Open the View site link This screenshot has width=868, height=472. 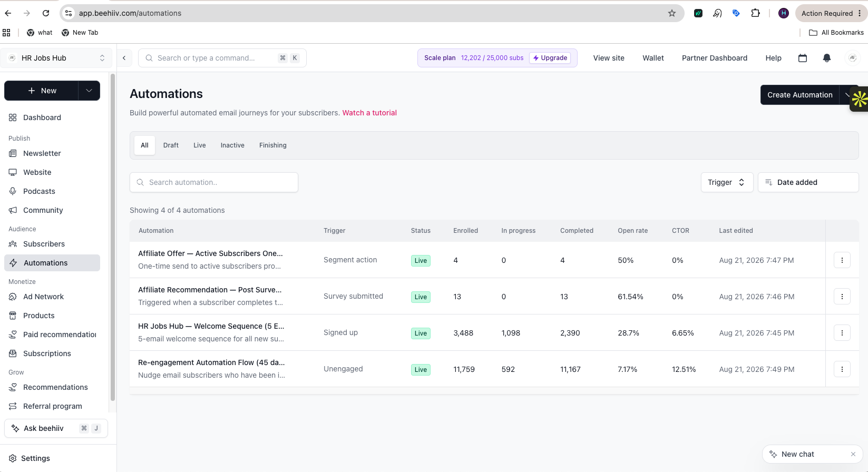point(609,58)
